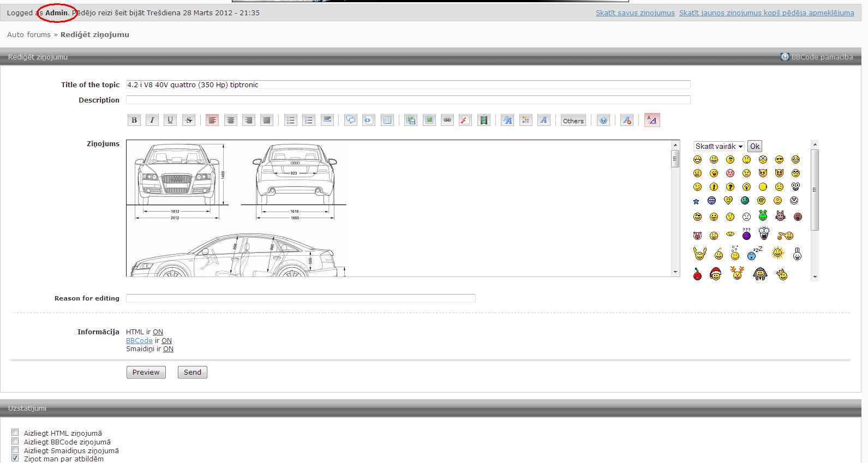This screenshot has width=868, height=463.
Task: Insert the Santa hat smiley
Action: (716, 274)
